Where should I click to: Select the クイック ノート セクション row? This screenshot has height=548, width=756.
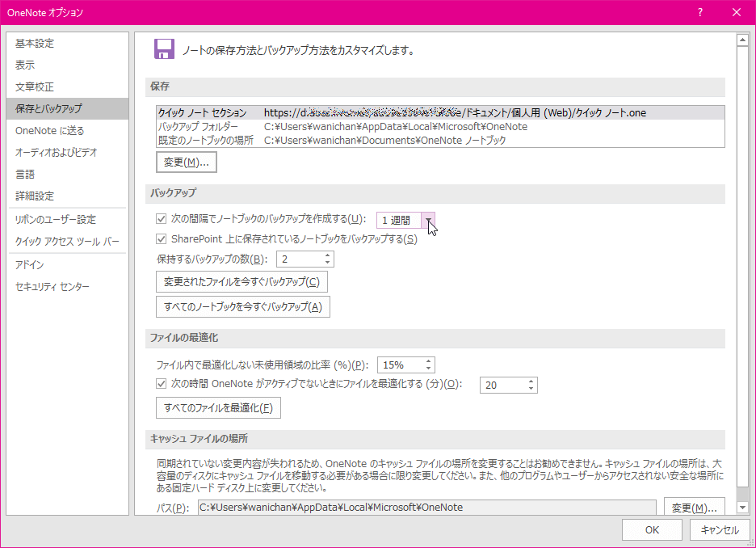click(x=440, y=113)
